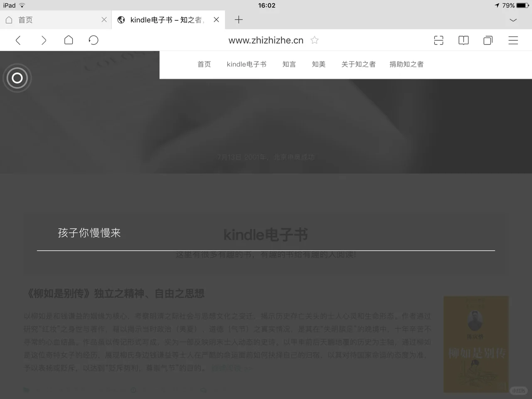Viewport: 532px width, 399px height.
Task: Bookmark the page with the star icon
Action: pos(315,40)
